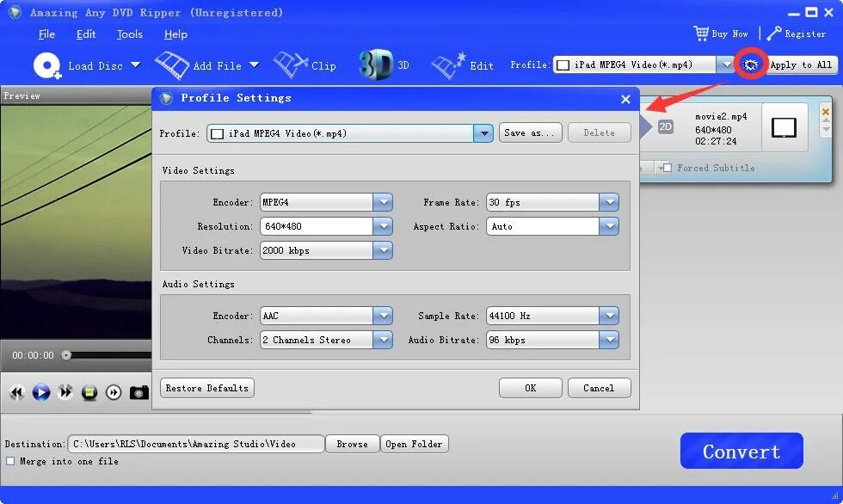Click Apply to All button
Image resolution: width=843 pixels, height=504 pixels.
pos(801,65)
